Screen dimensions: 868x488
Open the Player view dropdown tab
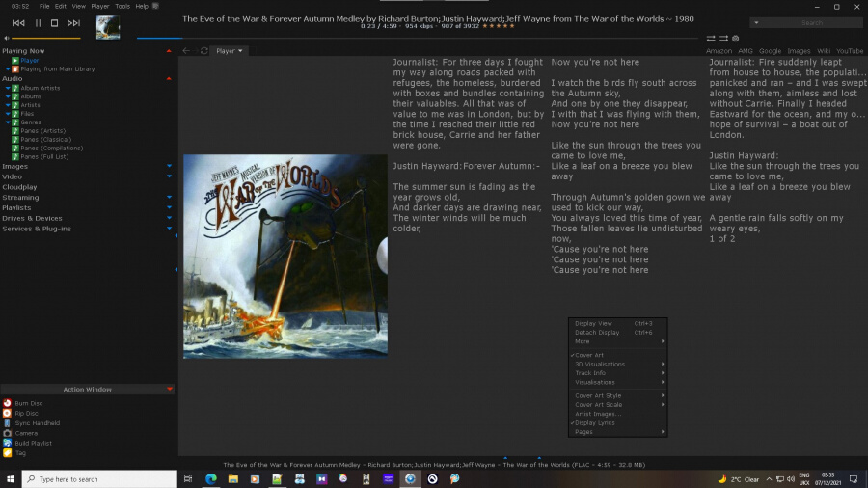[229, 50]
